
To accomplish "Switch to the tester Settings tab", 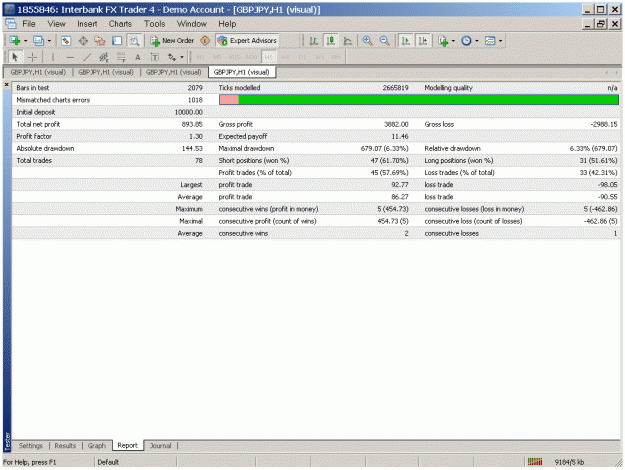I will click(30, 446).
